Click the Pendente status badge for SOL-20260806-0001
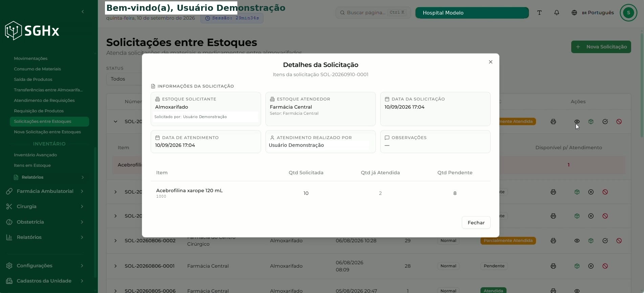This screenshot has height=293, width=644. click(x=494, y=266)
